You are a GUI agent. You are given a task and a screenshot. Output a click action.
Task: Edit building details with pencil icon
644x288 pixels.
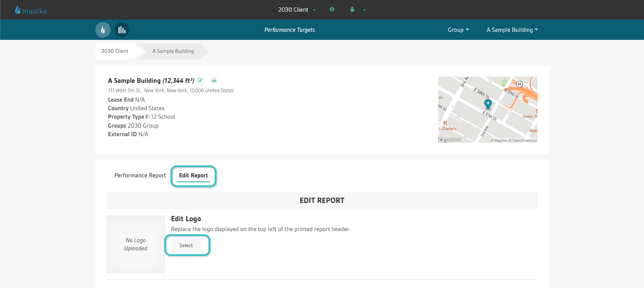point(200,80)
